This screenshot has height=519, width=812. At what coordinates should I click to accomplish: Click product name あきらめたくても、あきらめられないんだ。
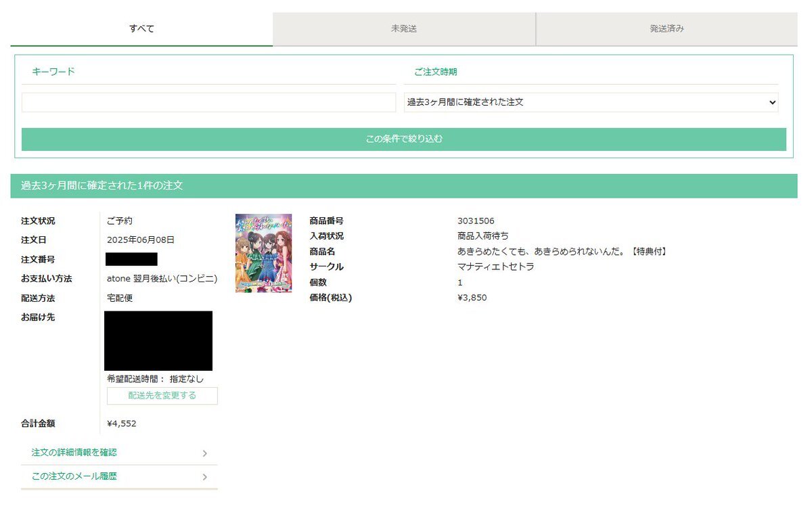[x=543, y=252]
